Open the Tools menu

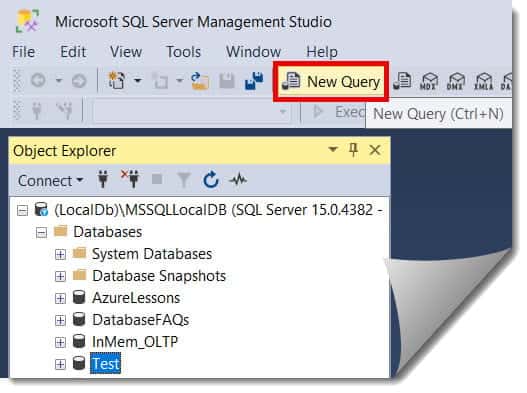coord(184,52)
